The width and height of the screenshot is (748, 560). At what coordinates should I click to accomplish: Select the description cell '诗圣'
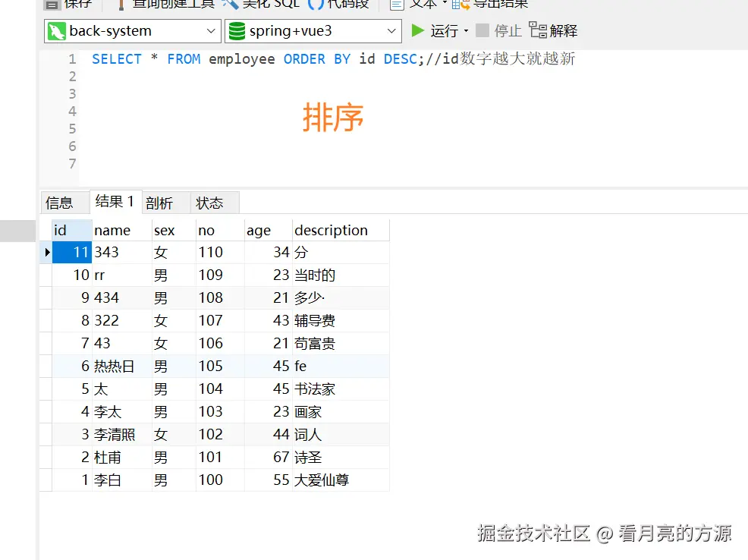pos(341,458)
